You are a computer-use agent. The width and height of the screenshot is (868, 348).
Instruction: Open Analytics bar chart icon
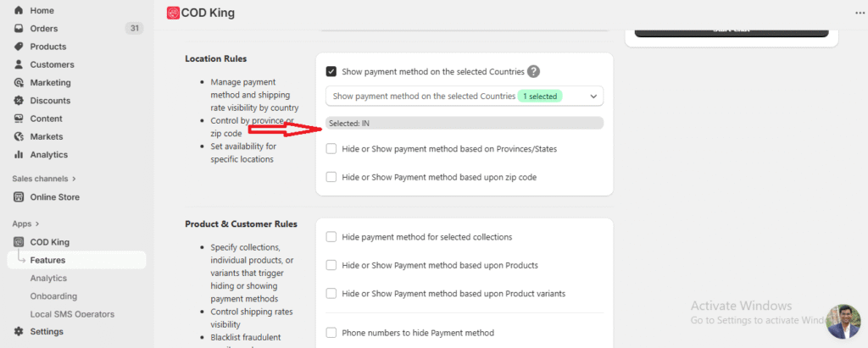(19, 155)
